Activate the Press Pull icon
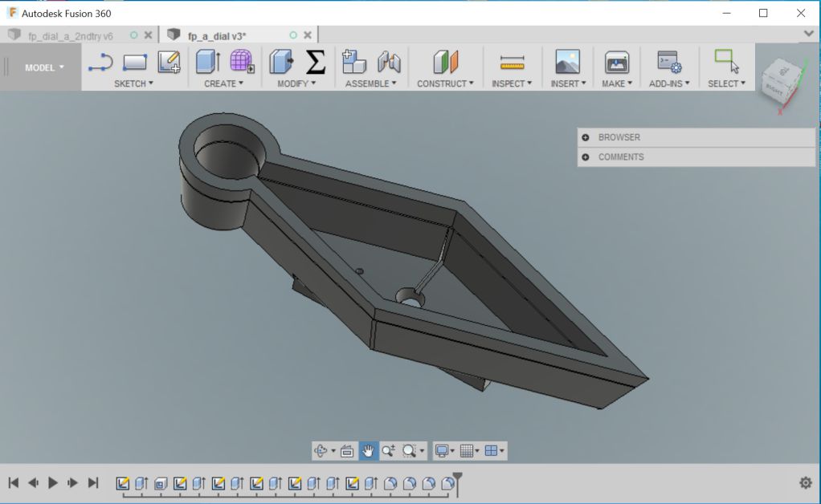This screenshot has height=504, width=821. (x=282, y=62)
